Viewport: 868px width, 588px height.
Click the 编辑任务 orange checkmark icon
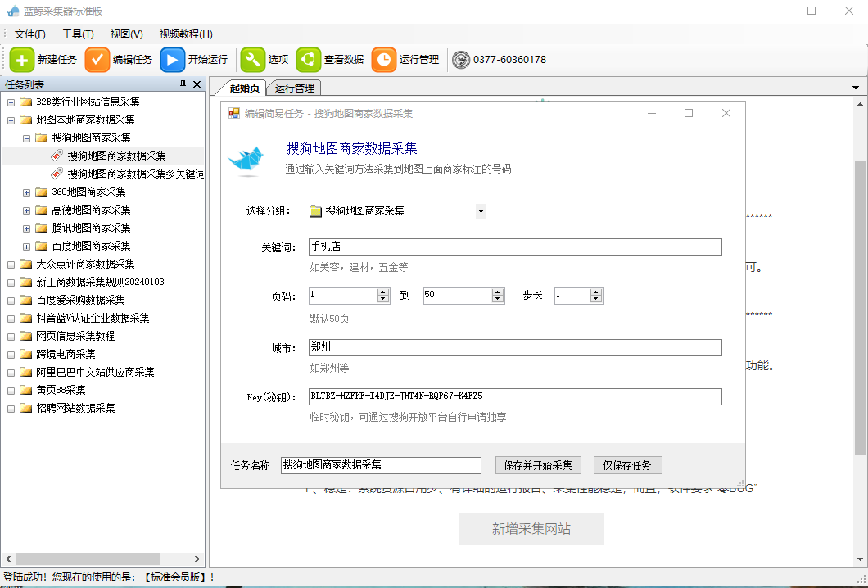pyautogui.click(x=97, y=60)
